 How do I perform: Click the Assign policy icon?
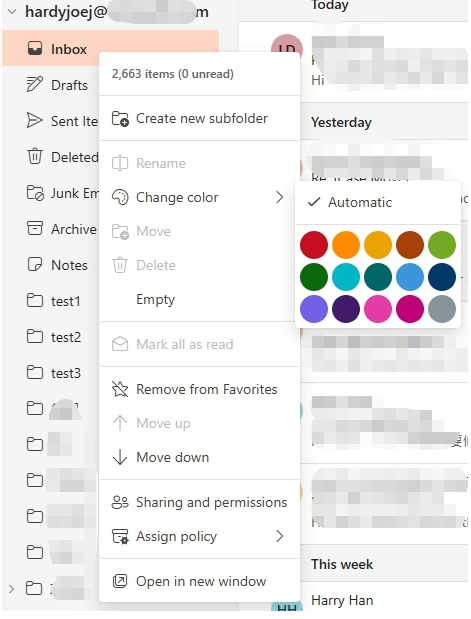pyautogui.click(x=120, y=536)
